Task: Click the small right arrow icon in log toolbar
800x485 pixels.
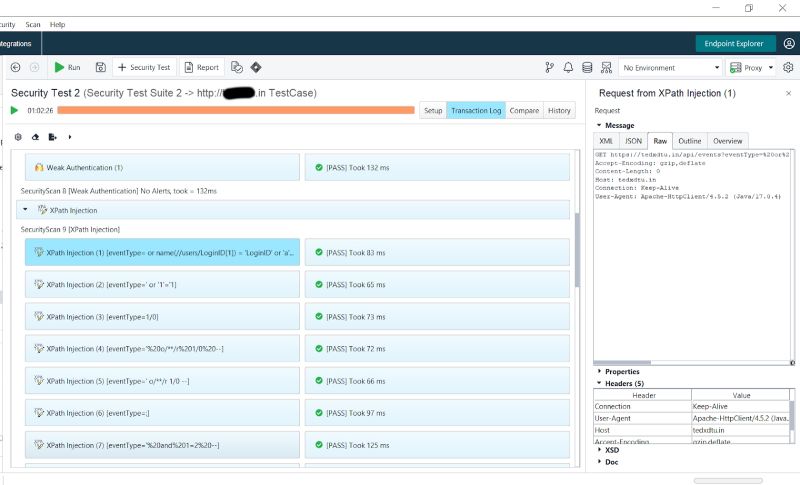Action: click(x=69, y=137)
